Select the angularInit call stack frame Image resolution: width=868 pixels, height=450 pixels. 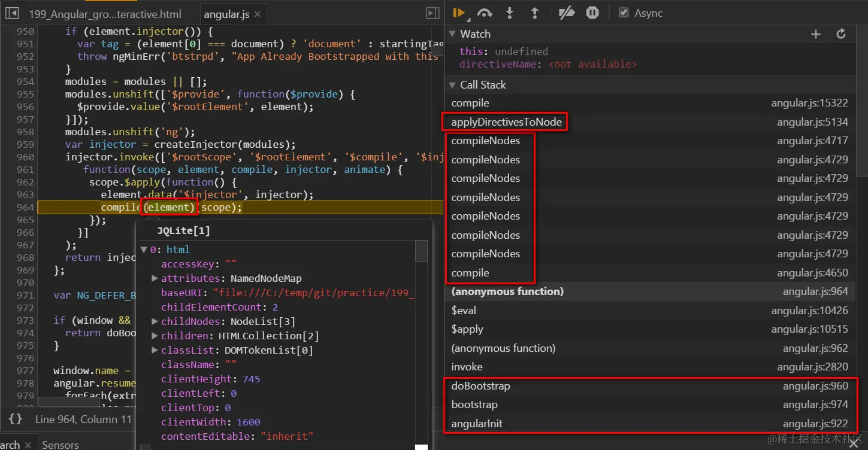coord(650,424)
